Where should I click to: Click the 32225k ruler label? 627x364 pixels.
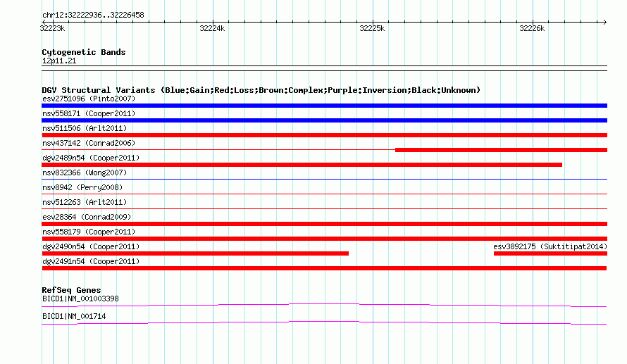[x=372, y=28]
